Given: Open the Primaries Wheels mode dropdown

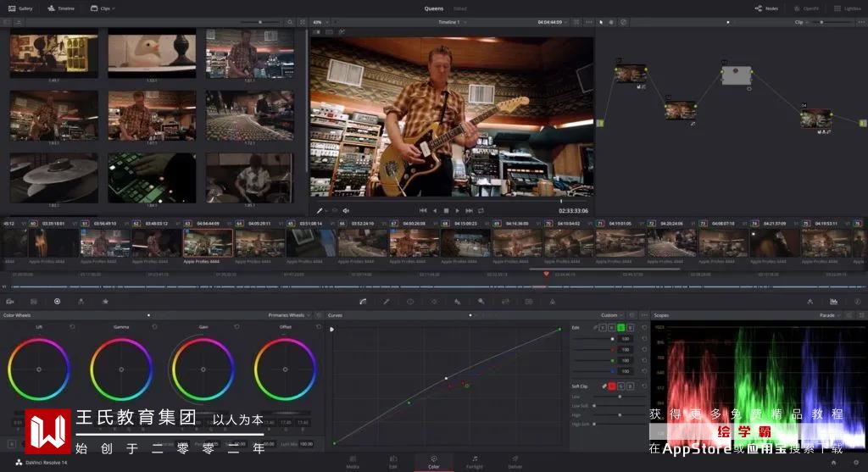Looking at the screenshot, I should (x=289, y=315).
